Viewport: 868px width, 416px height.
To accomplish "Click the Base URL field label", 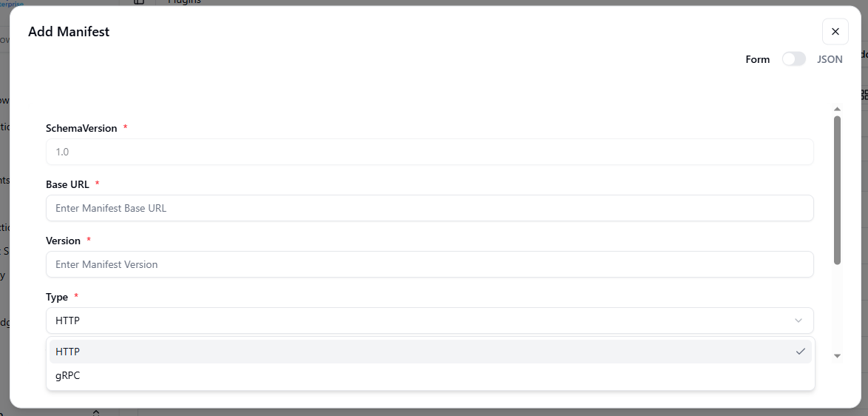I will point(67,184).
